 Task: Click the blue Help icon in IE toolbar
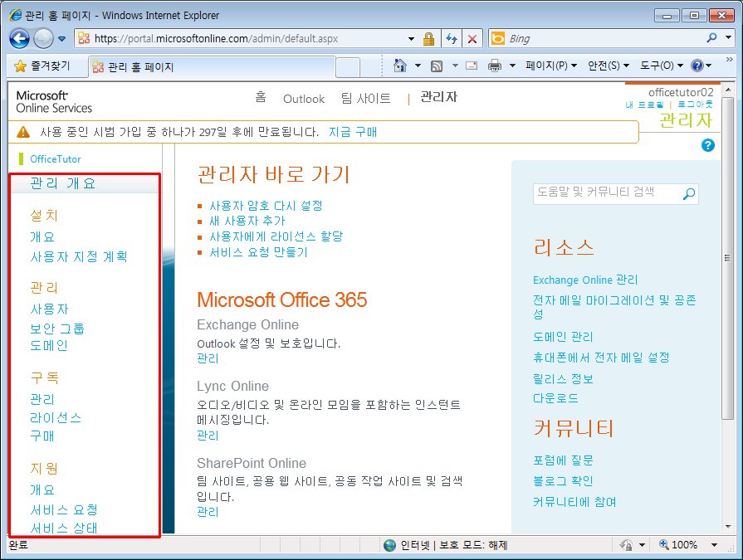coord(697,66)
